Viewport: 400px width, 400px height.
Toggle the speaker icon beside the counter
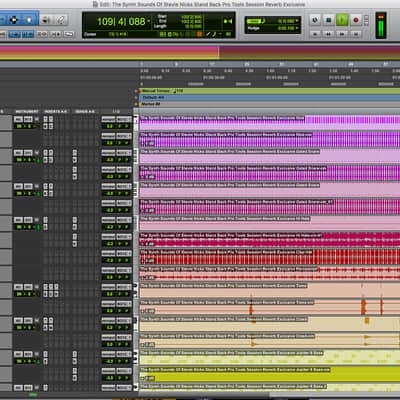(228, 21)
